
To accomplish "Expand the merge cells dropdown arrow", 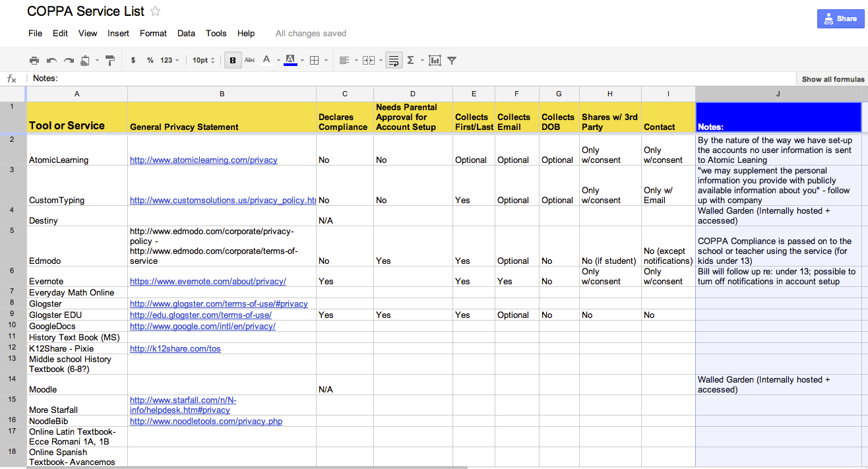I will point(381,61).
